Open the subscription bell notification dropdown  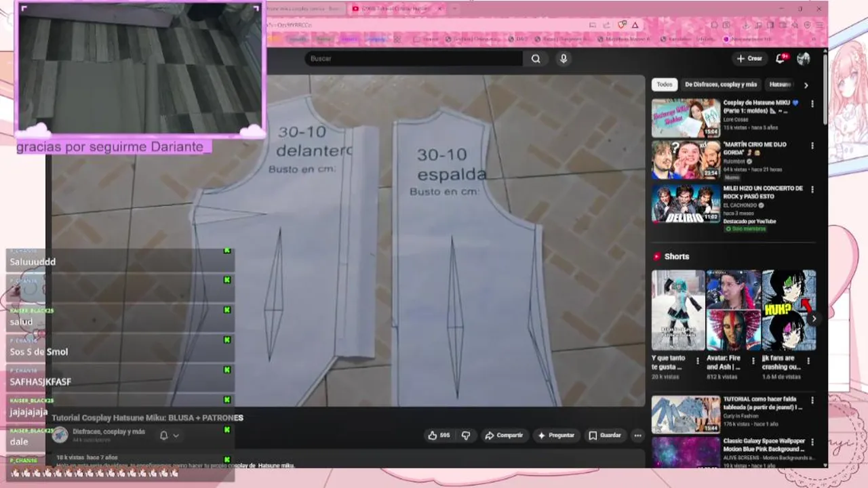click(x=169, y=435)
